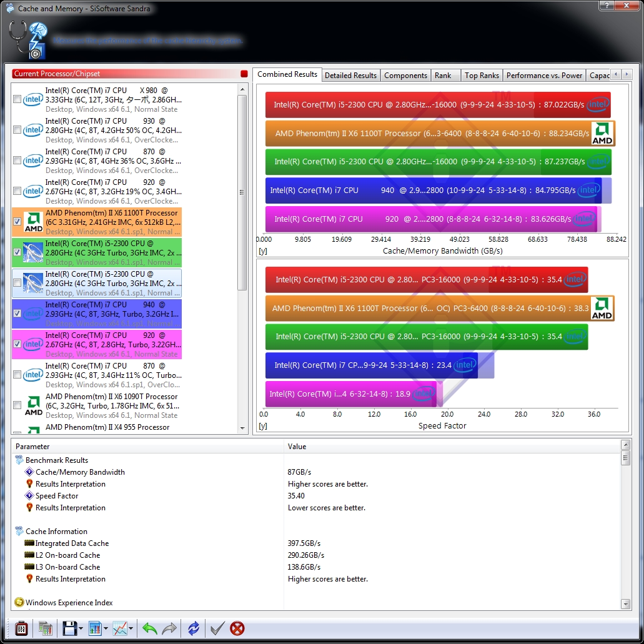Switch to the Combined Results tab
Viewport: 644px width, 644px height.
[x=287, y=74]
